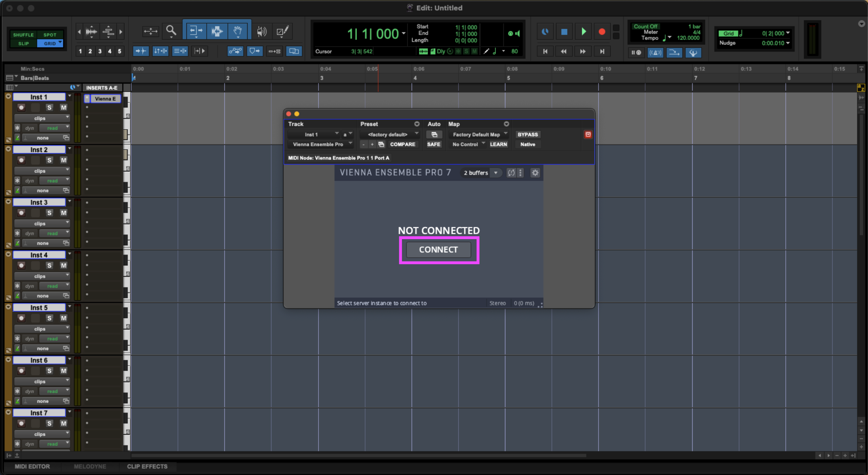The image size is (868, 475).
Task: Recall zoom preset 3
Action: click(x=100, y=51)
